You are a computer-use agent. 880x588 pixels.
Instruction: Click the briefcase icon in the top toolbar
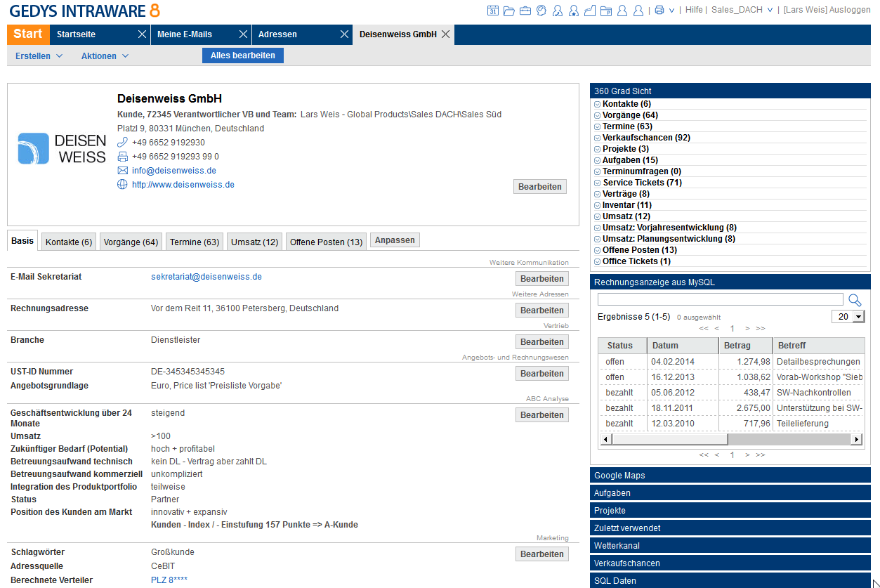[x=525, y=11]
